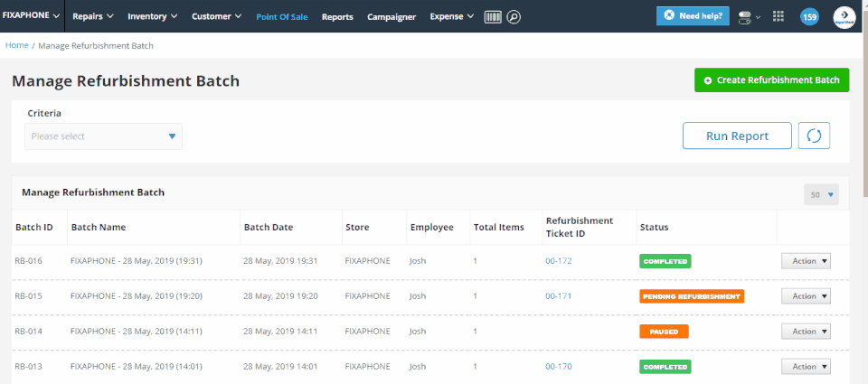Click the refresh icon beside Run Report
This screenshot has height=384, width=868.
point(814,136)
